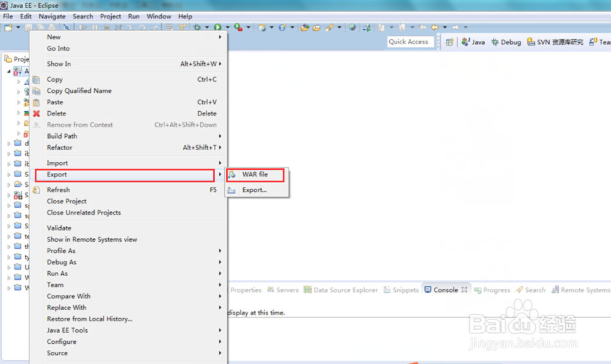Choose New in the context menu

[x=128, y=37]
